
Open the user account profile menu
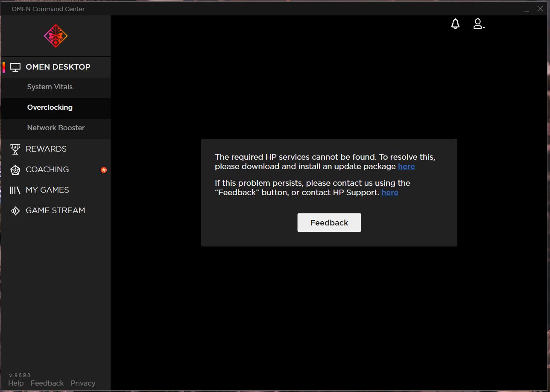[x=479, y=24]
